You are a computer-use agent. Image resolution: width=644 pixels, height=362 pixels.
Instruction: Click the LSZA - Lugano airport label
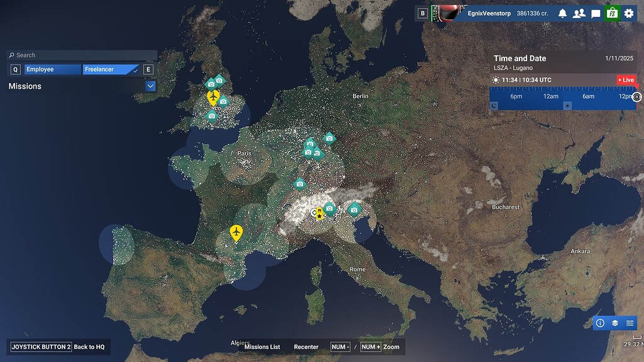pyautogui.click(x=513, y=68)
